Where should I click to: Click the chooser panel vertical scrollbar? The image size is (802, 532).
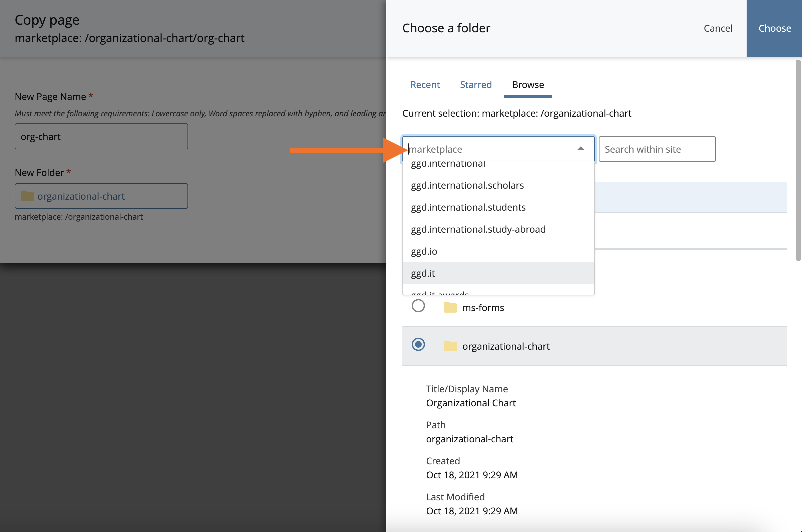point(798,160)
